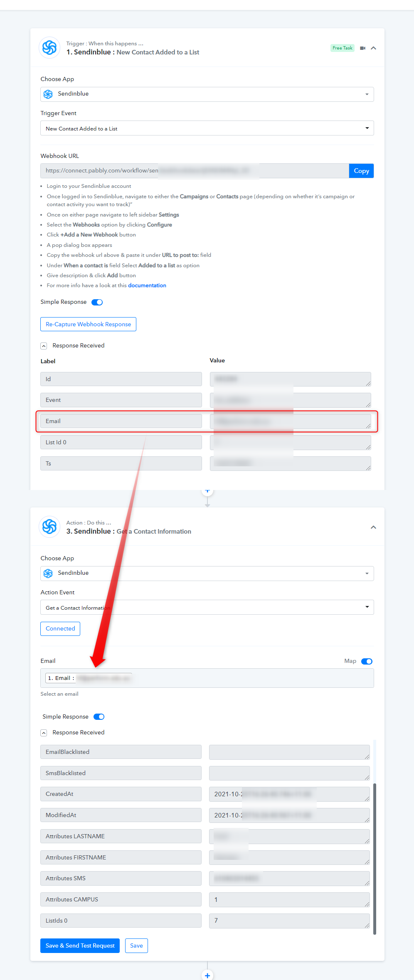
Task: Collapse trigger Response Received caret icon
Action: [x=44, y=346]
